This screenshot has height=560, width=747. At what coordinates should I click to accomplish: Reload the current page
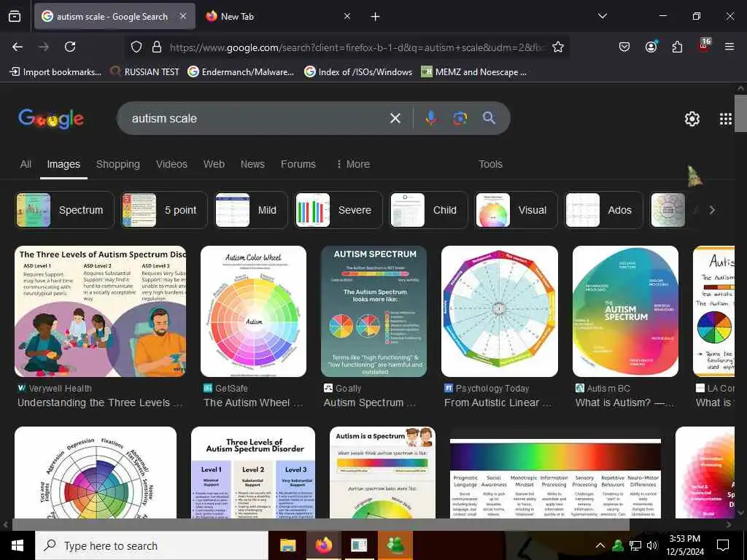click(x=70, y=47)
